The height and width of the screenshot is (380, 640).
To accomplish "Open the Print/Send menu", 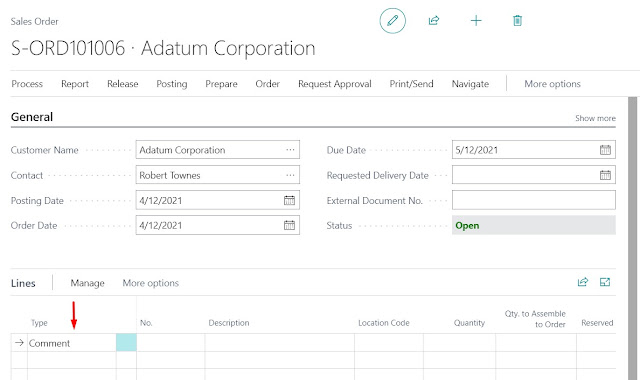I will pyautogui.click(x=411, y=84).
